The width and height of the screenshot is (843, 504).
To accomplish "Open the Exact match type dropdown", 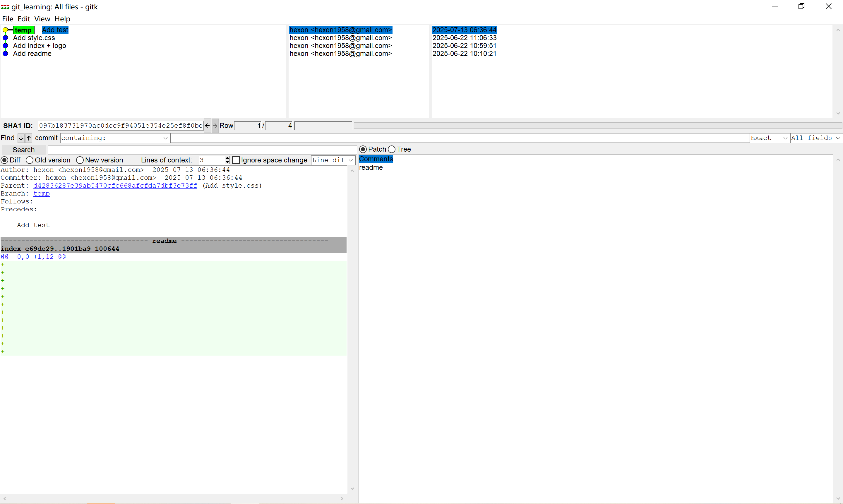I will pos(785,138).
